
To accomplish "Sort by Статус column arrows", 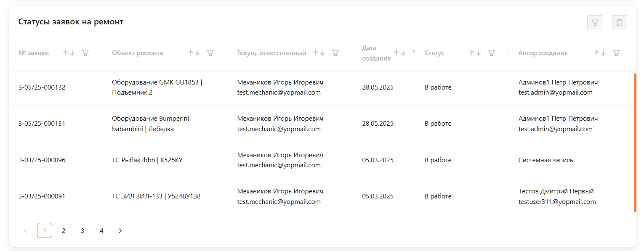I will (x=475, y=53).
